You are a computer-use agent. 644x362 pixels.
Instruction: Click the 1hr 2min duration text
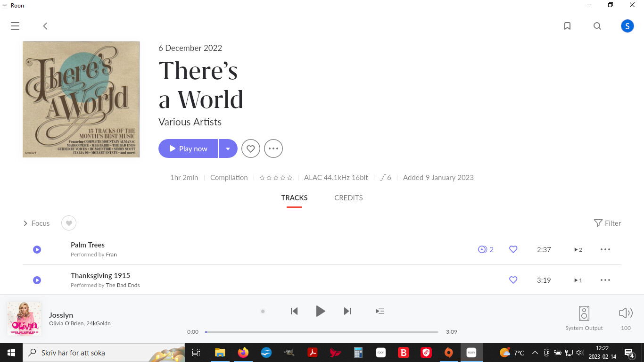(x=184, y=177)
